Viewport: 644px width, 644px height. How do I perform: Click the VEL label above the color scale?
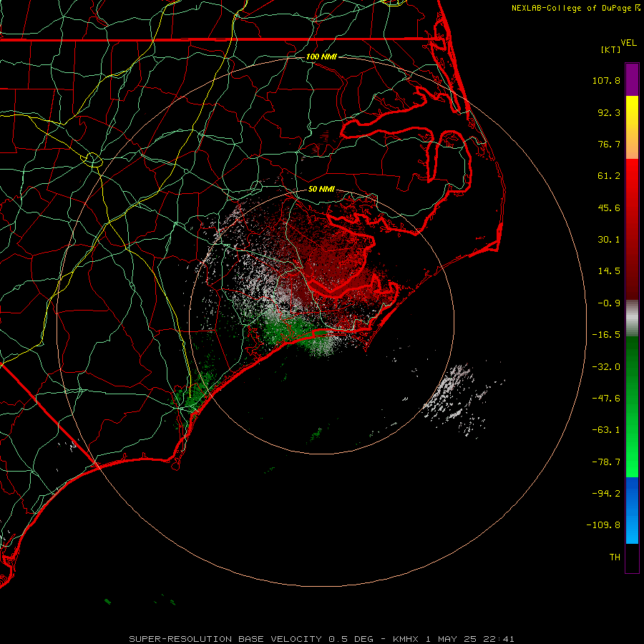(x=628, y=43)
